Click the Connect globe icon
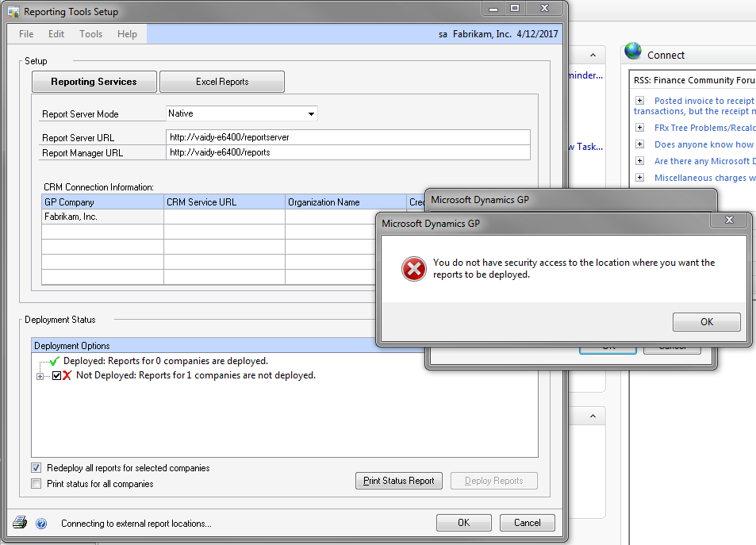The width and height of the screenshot is (756, 545). coord(632,52)
